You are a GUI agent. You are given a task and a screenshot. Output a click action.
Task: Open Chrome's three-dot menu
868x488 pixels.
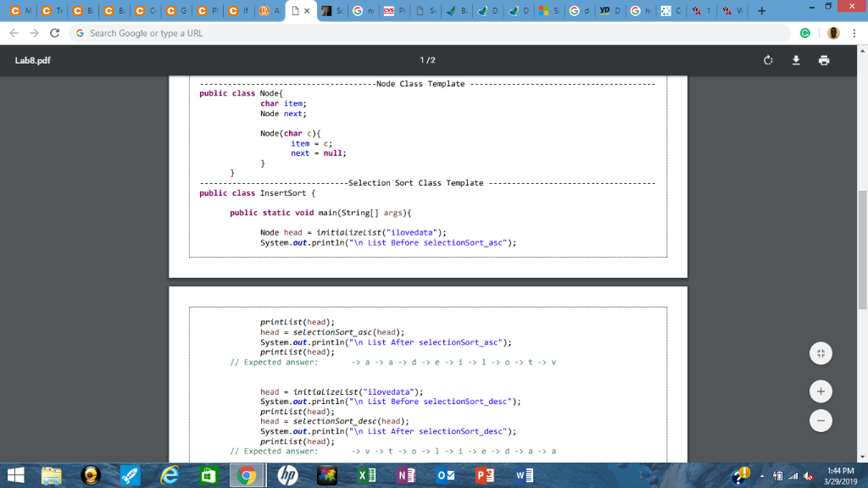tap(854, 33)
